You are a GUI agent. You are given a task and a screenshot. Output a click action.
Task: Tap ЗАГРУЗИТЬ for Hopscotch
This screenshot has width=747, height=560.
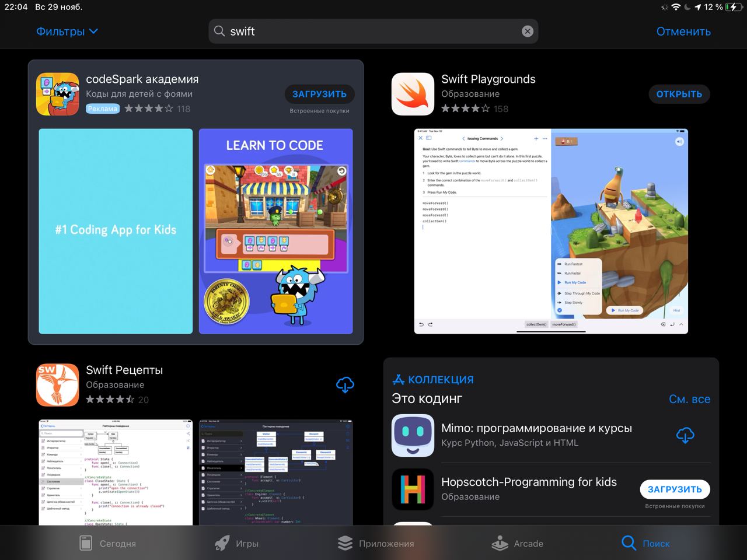[x=675, y=489]
